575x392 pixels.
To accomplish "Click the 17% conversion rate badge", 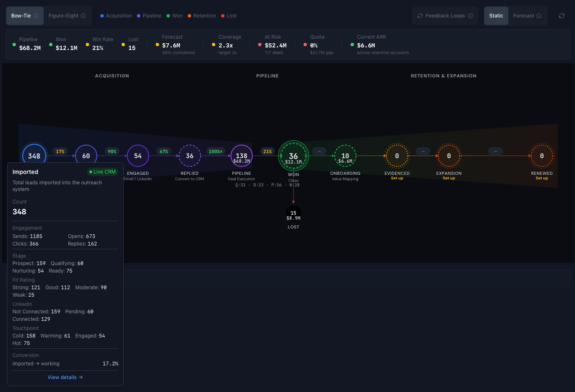I will point(60,151).
